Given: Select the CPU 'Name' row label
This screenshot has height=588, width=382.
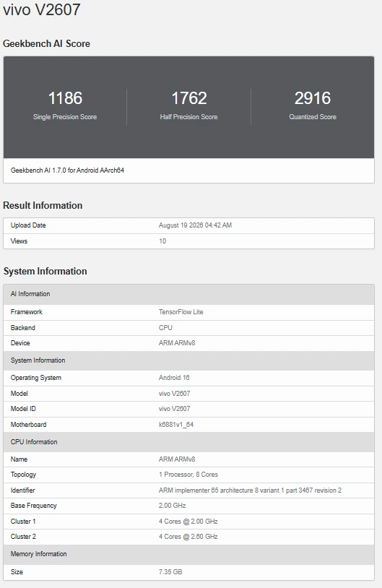Looking at the screenshot, I should tap(19, 459).
